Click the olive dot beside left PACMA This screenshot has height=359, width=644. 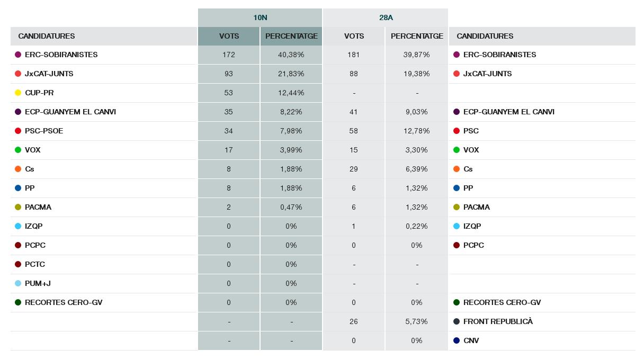(x=18, y=207)
